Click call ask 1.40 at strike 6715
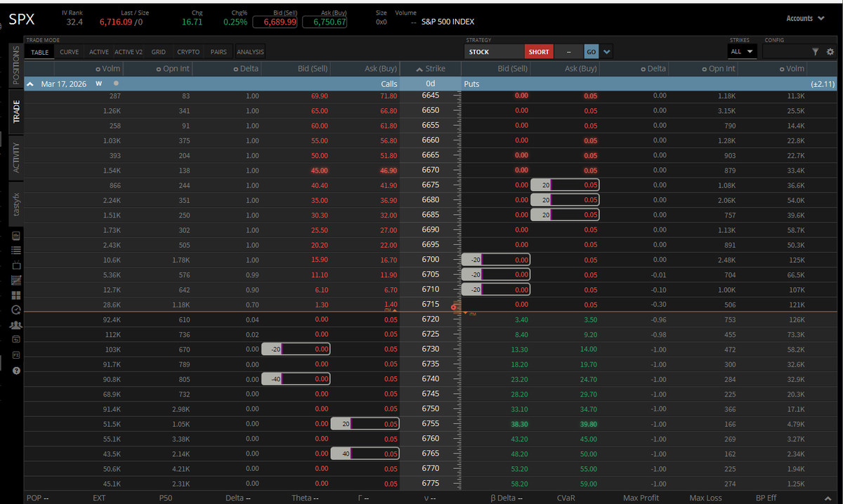 [x=391, y=305]
